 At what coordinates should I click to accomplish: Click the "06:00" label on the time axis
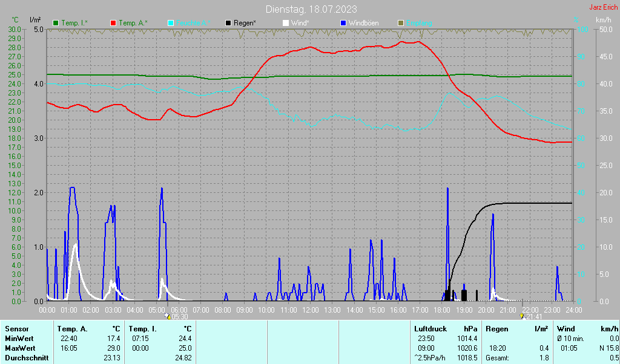pos(179,310)
